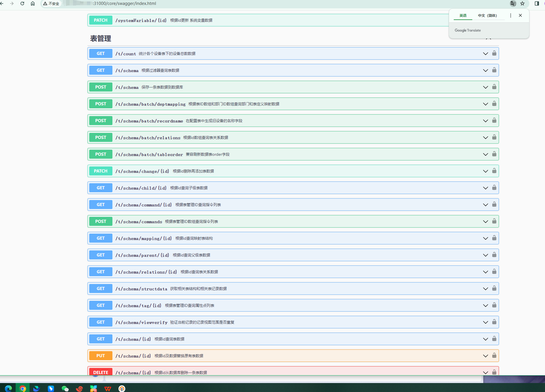Select the 英语 translation tab
This screenshot has height=392, width=545.
[x=463, y=16]
